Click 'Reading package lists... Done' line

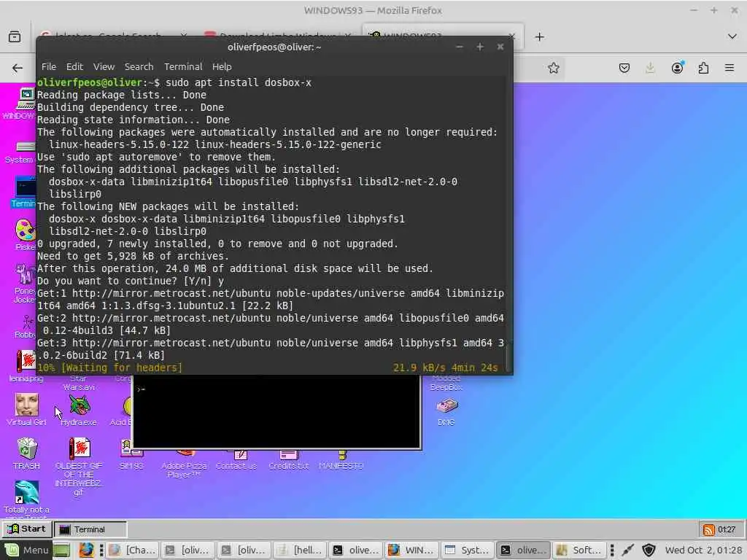point(122,95)
